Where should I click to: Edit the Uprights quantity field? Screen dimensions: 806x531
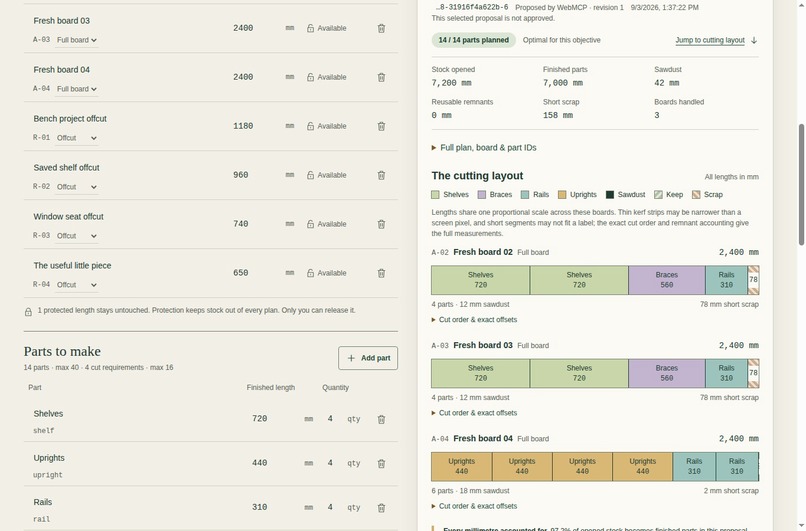pyautogui.click(x=331, y=463)
